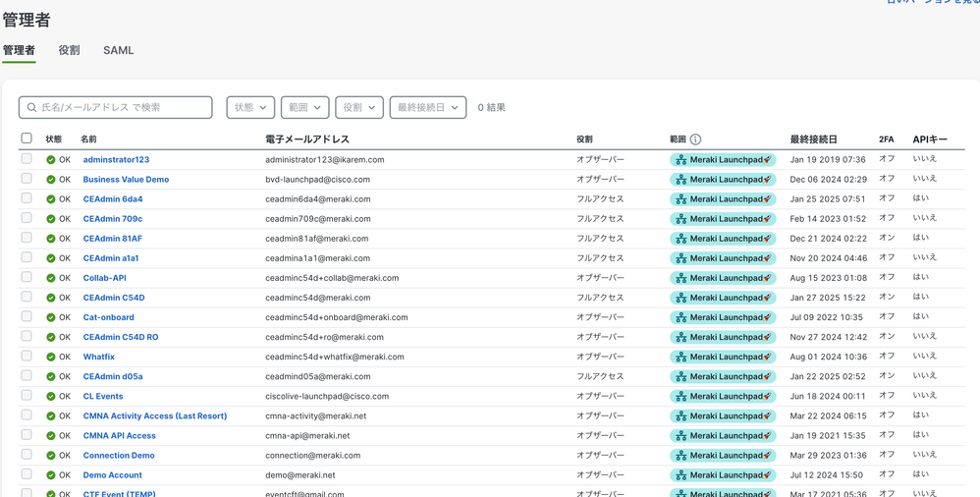This screenshot has width=980, height=497.
Task: Switch to the SAML tab
Action: click(118, 50)
